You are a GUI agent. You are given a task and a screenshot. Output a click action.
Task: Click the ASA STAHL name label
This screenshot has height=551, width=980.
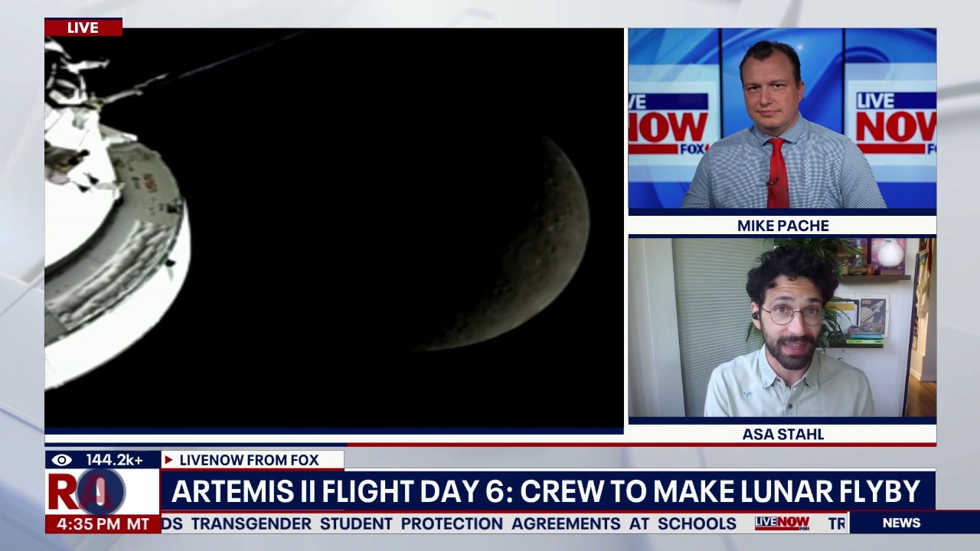coord(782,434)
